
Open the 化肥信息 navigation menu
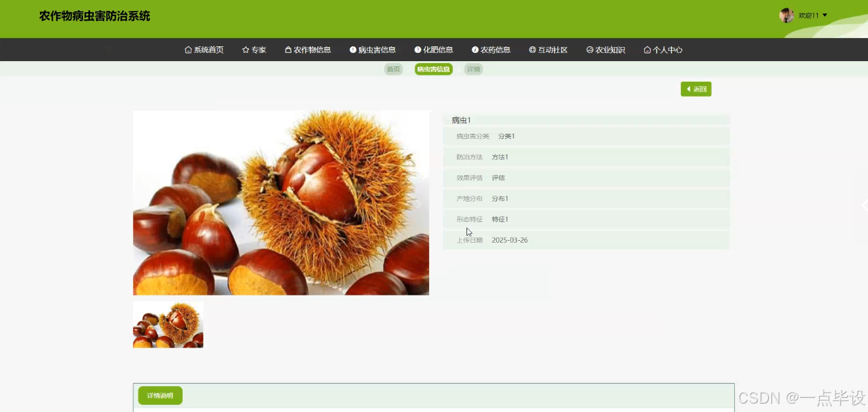pyautogui.click(x=434, y=50)
